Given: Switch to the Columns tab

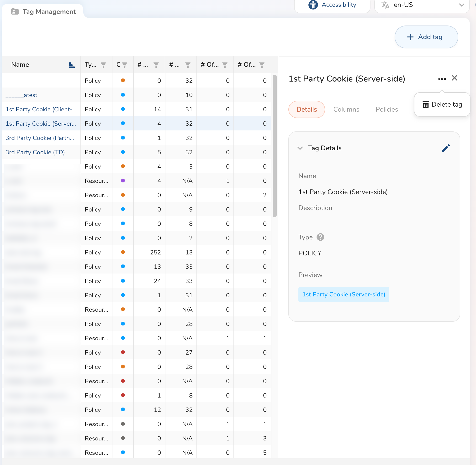Looking at the screenshot, I should pyautogui.click(x=346, y=109).
